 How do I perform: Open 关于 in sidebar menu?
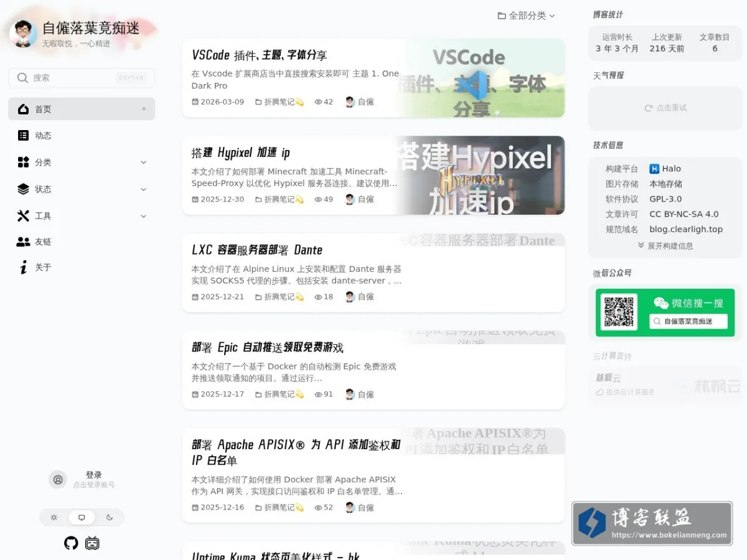click(x=82, y=268)
